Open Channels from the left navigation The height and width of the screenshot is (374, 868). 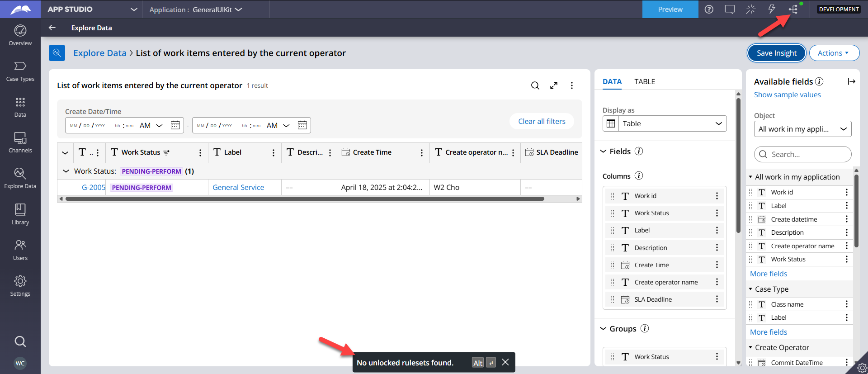20,142
